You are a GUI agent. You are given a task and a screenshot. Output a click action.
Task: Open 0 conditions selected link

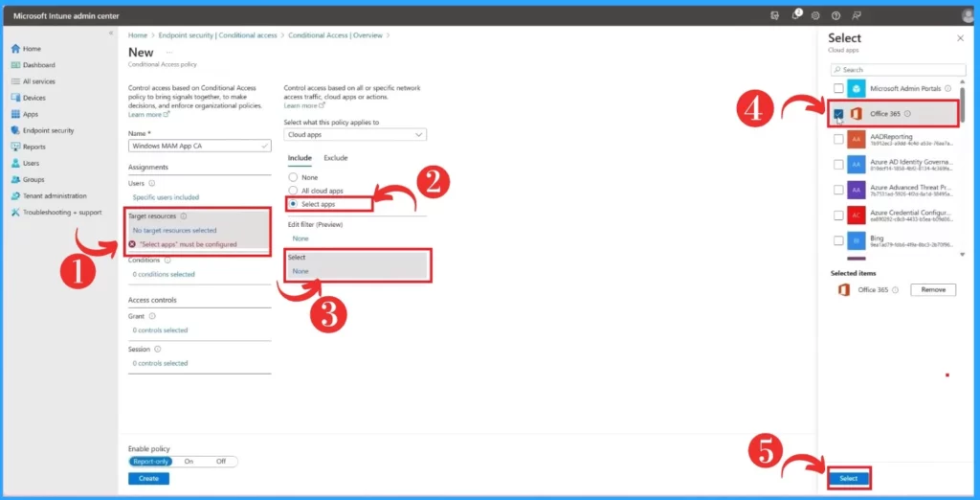point(163,274)
